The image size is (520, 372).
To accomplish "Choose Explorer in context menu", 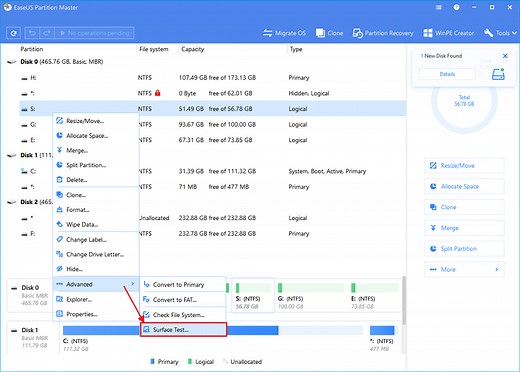I will (96, 299).
